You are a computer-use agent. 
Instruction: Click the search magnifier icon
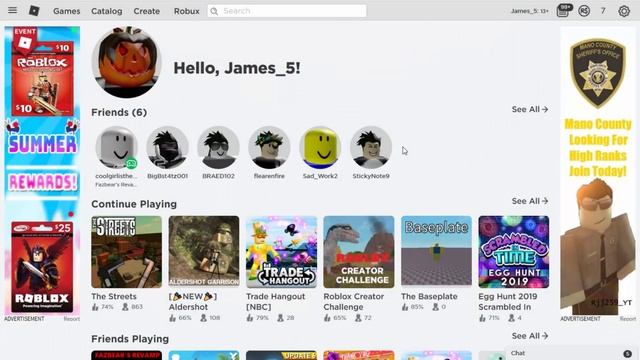[x=214, y=11]
